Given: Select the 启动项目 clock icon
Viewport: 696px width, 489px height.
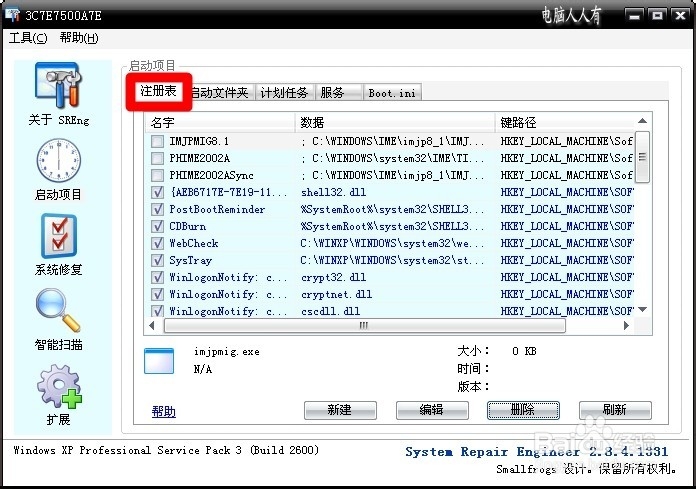Looking at the screenshot, I should point(59,160).
